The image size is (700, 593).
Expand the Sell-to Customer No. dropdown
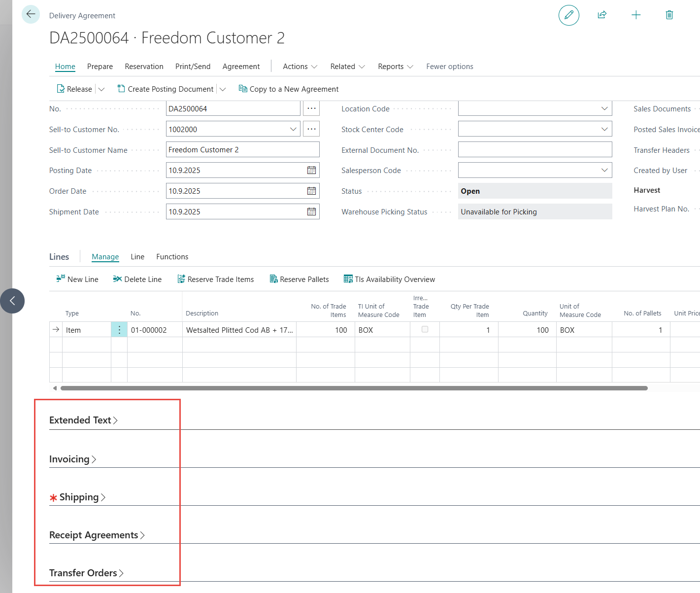click(x=293, y=130)
